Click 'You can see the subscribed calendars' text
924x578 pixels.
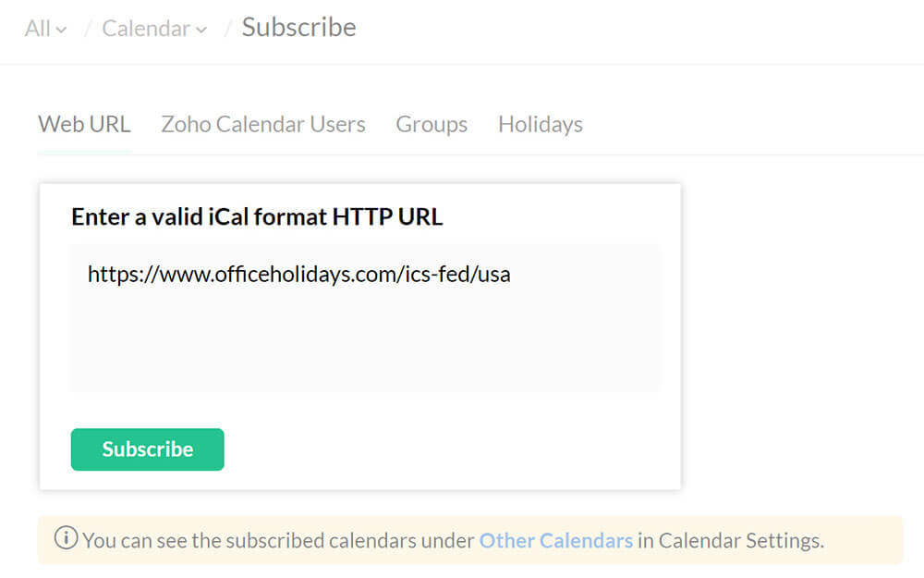tap(277, 540)
